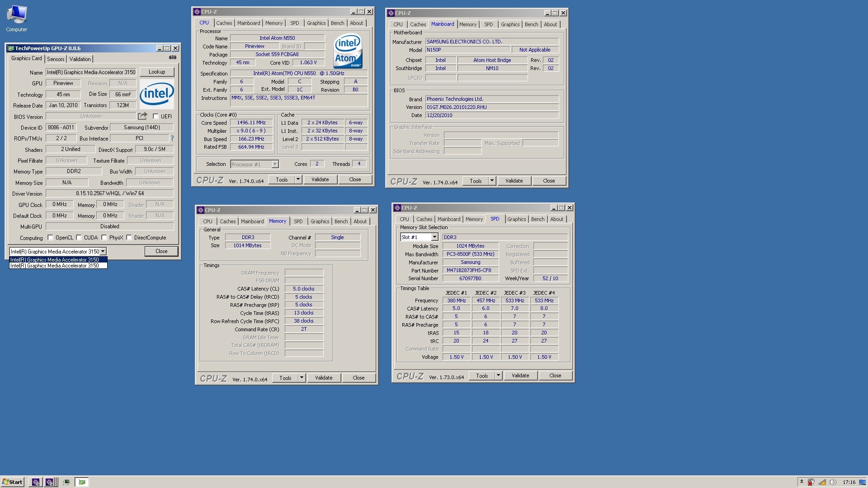Click Close in the CPU-Z Memory window
This screenshot has width=868, height=488.
(x=359, y=378)
